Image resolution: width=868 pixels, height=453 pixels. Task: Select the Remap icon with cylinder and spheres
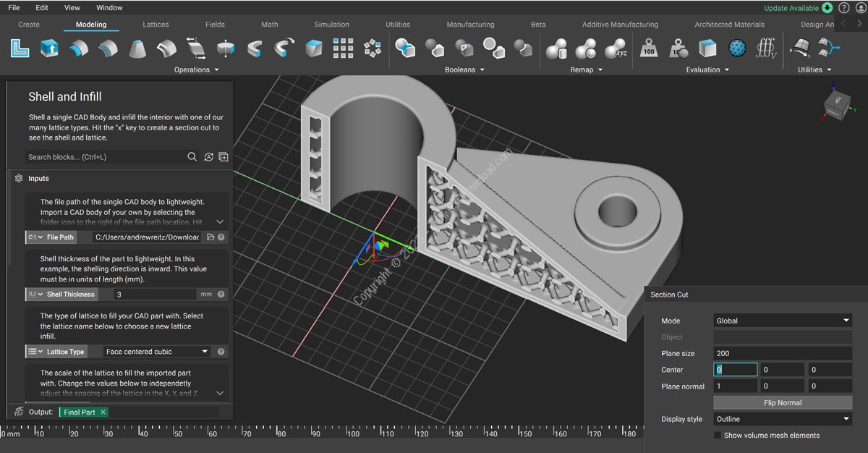[556, 48]
